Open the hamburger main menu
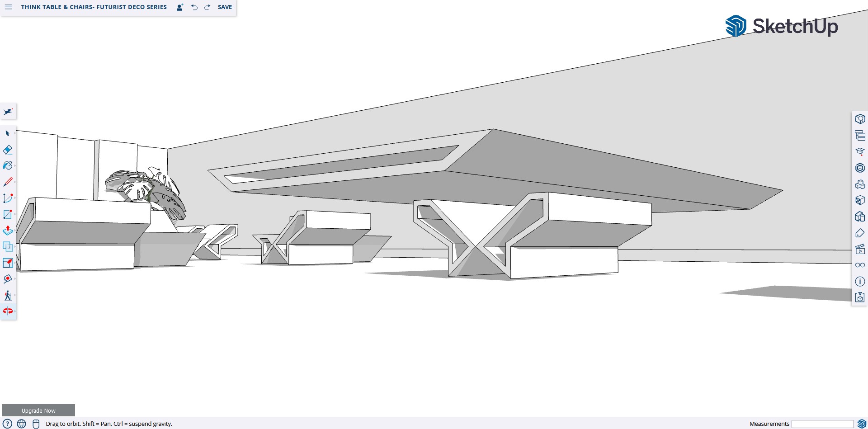This screenshot has width=868, height=429. (9, 7)
